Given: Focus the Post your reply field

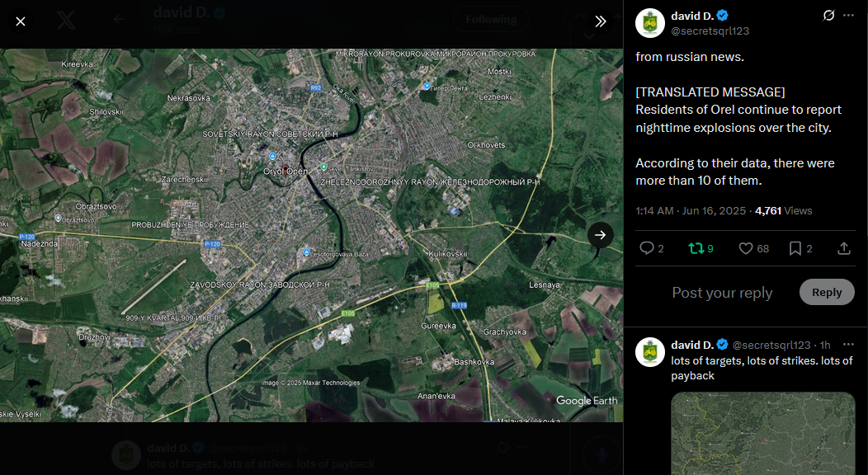Looking at the screenshot, I should click(x=722, y=293).
